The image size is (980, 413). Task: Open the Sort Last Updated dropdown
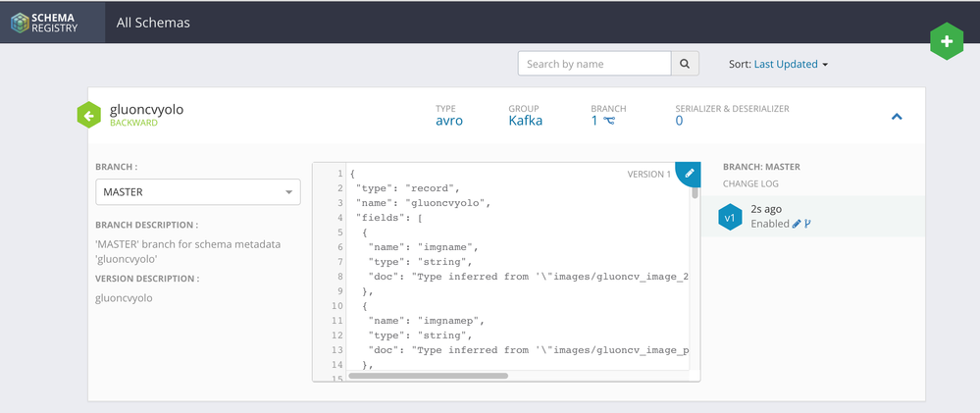[x=791, y=64]
